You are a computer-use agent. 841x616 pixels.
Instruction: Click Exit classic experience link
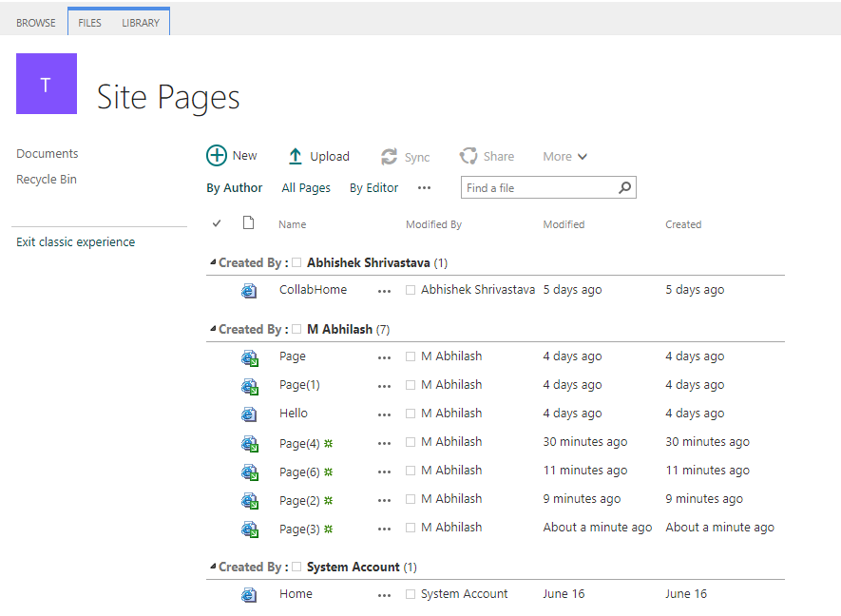coord(76,242)
